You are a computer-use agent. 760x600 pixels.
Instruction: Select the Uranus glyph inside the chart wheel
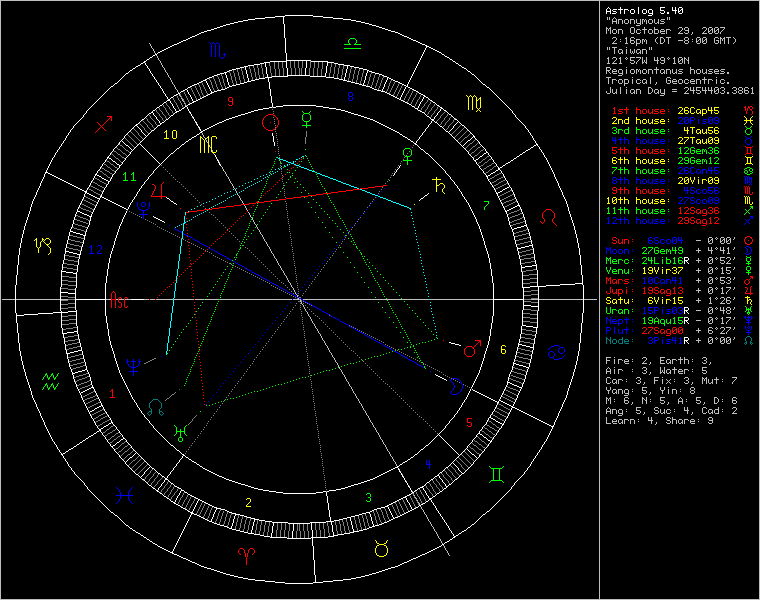point(180,432)
